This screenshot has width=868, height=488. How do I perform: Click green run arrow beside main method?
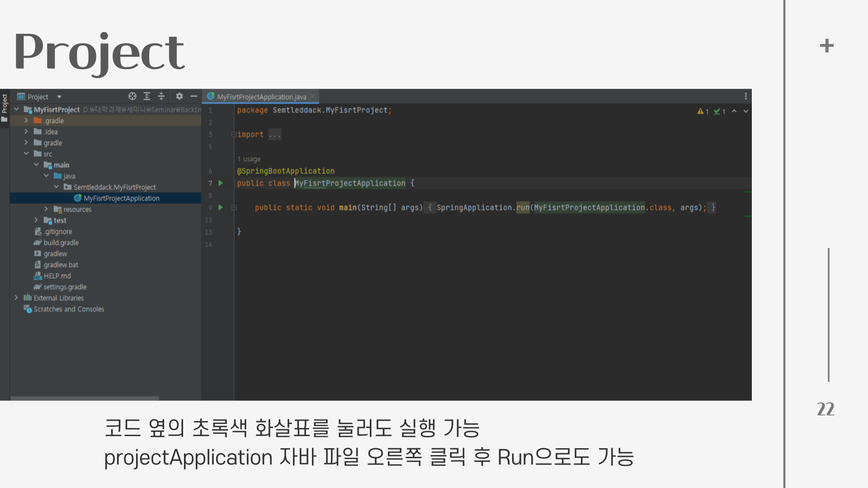pyautogui.click(x=221, y=207)
